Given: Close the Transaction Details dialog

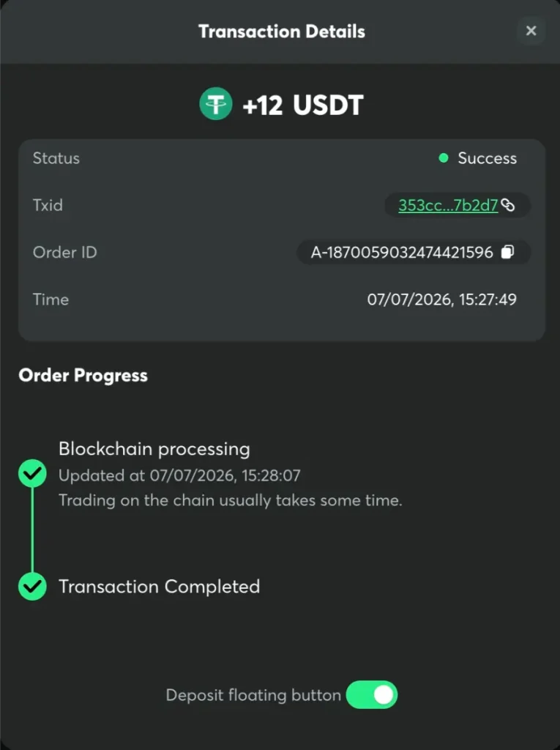Looking at the screenshot, I should point(531,31).
